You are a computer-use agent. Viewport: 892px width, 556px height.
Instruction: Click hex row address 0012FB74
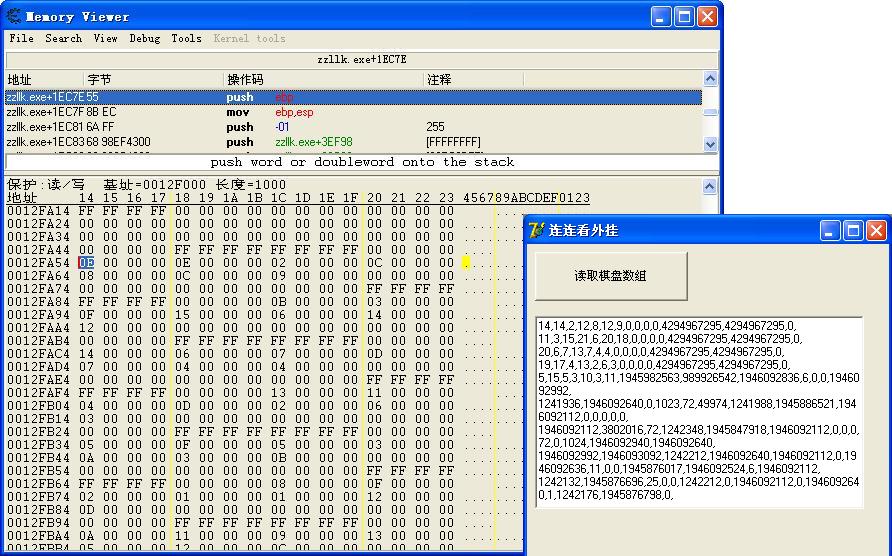coord(38,497)
